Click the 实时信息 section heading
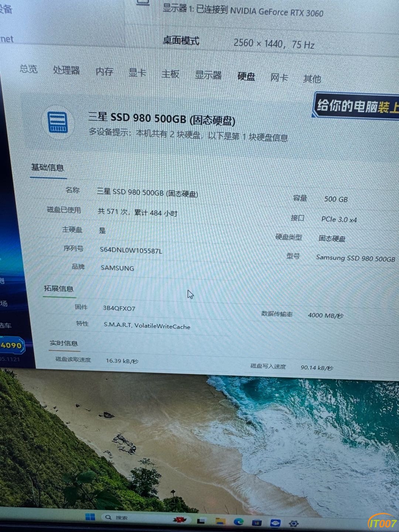The width and height of the screenshot is (399, 532). (x=64, y=343)
